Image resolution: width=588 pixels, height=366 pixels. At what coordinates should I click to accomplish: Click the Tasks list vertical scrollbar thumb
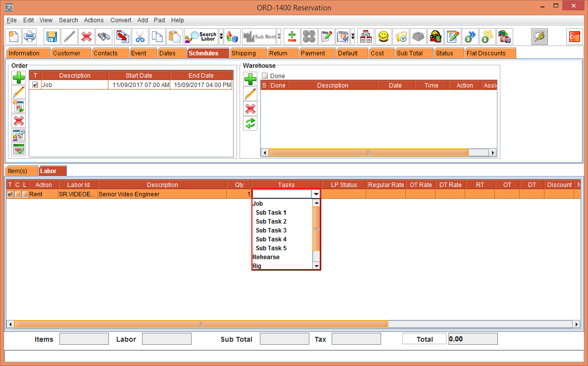pyautogui.click(x=316, y=229)
